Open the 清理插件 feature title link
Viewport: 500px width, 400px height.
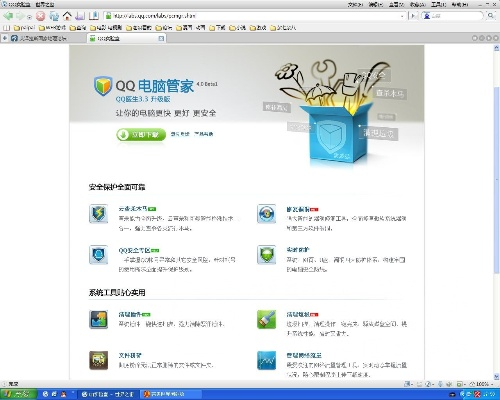130,314
